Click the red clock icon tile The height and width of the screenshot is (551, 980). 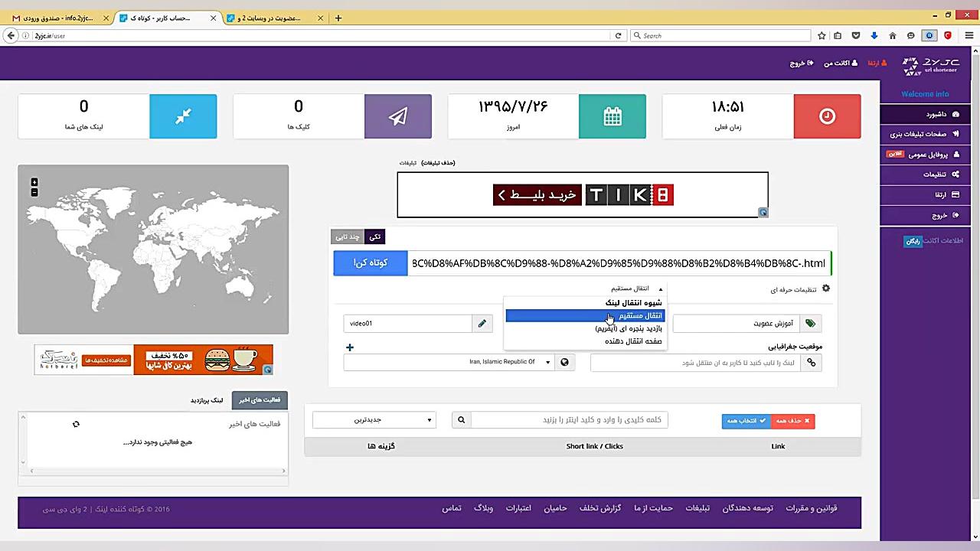pyautogui.click(x=827, y=116)
